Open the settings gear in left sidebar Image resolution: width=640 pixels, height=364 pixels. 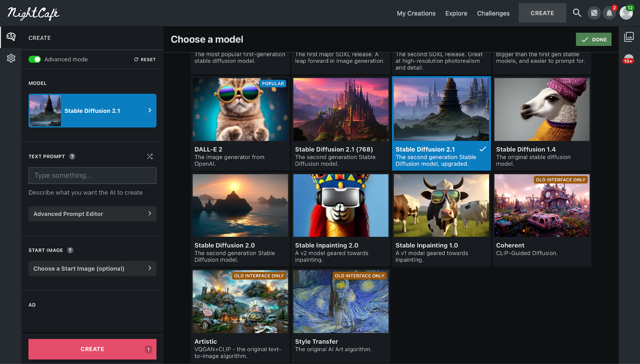pyautogui.click(x=11, y=58)
